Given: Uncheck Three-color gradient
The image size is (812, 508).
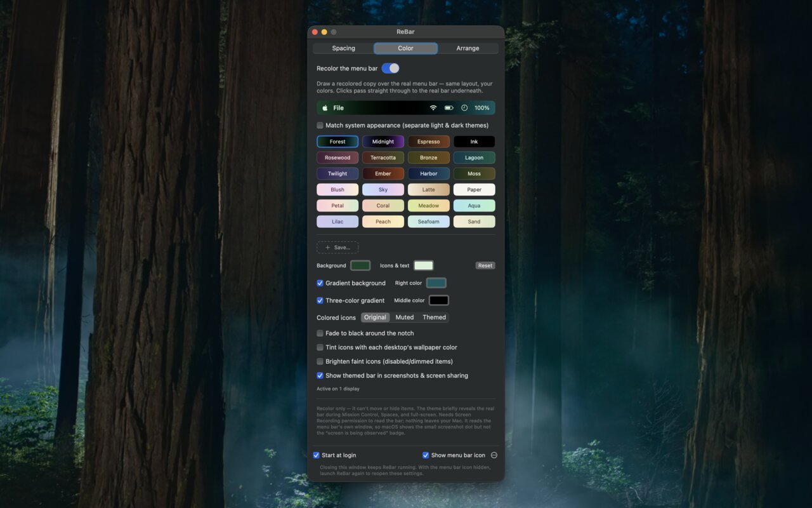Looking at the screenshot, I should [320, 300].
